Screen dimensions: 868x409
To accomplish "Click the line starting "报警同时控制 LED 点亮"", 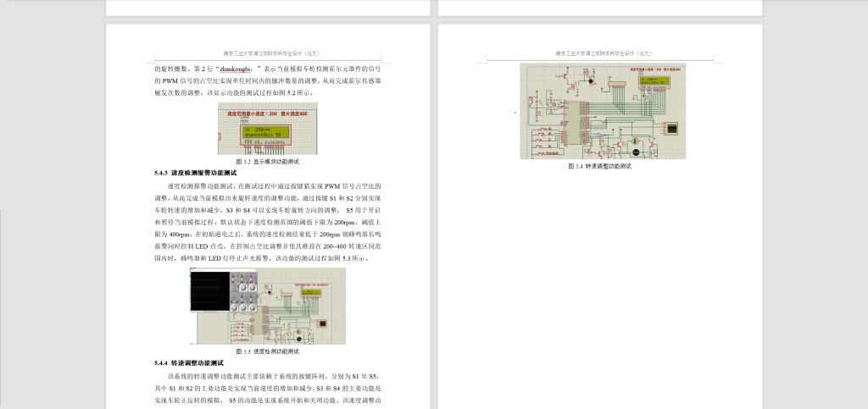I will [267, 246].
